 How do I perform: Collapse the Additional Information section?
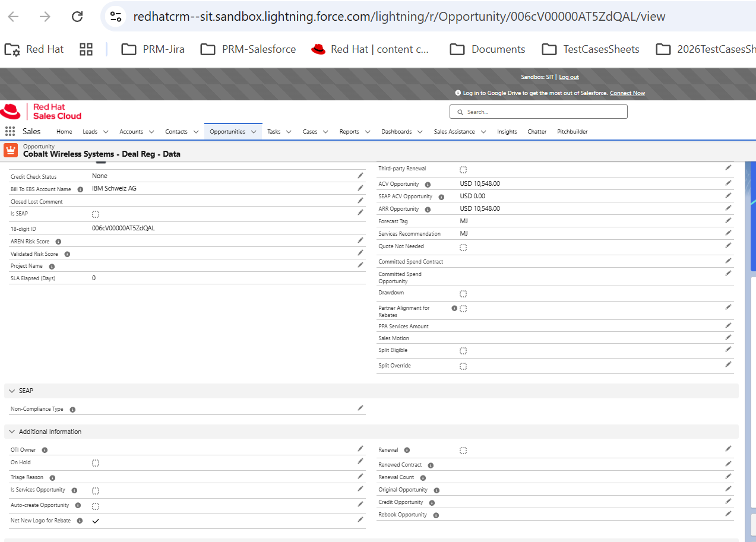point(12,432)
